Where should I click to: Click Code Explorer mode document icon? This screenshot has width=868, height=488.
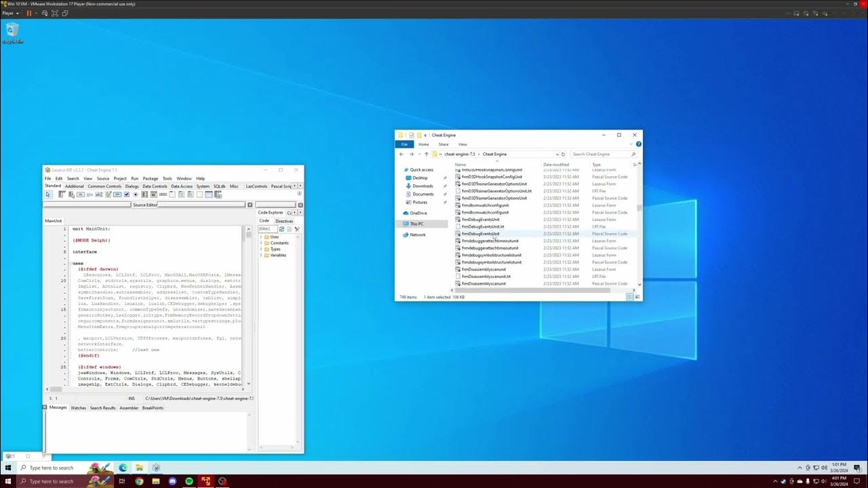[x=290, y=228]
